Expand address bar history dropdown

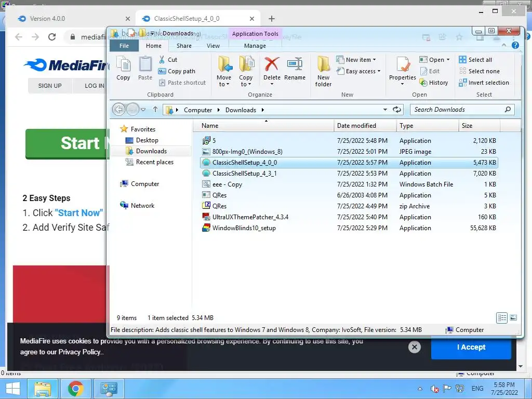[x=385, y=110]
